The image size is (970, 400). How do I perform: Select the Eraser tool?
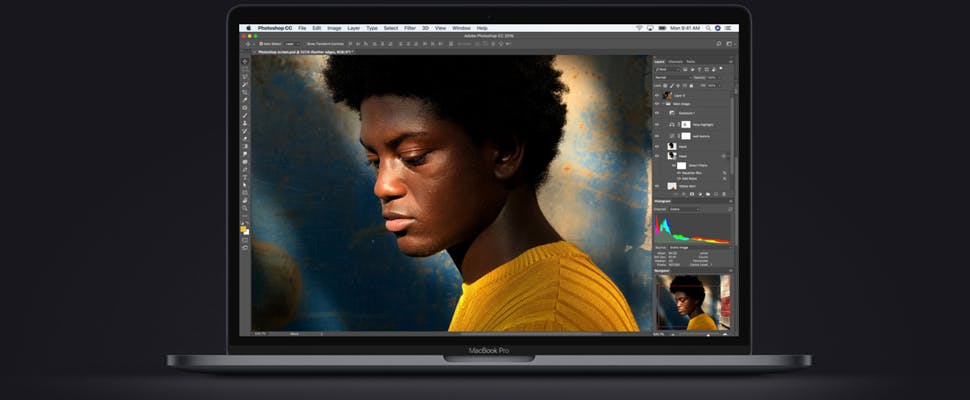[x=245, y=138]
